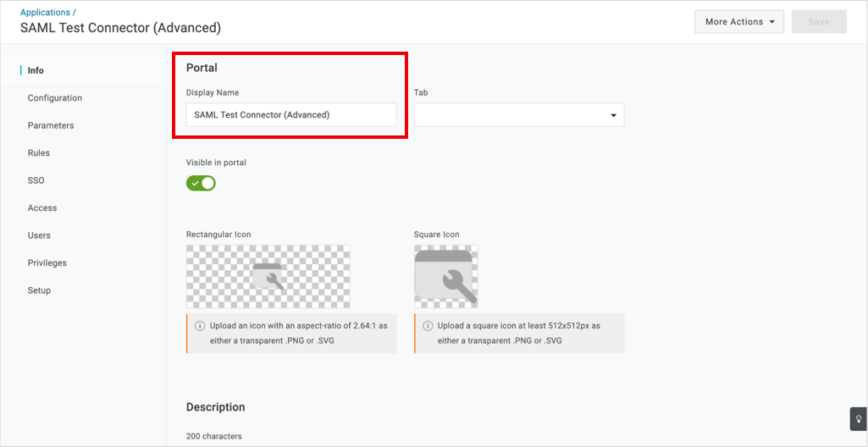868x447 pixels.
Task: Open the Configuration sidebar tab
Action: (x=55, y=98)
